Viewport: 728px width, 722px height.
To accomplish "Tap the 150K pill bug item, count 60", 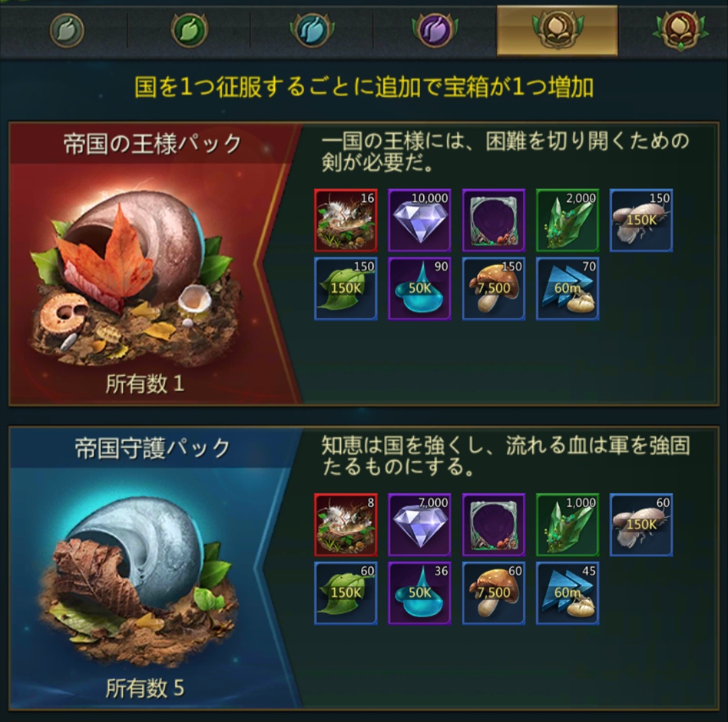I will pos(641,524).
